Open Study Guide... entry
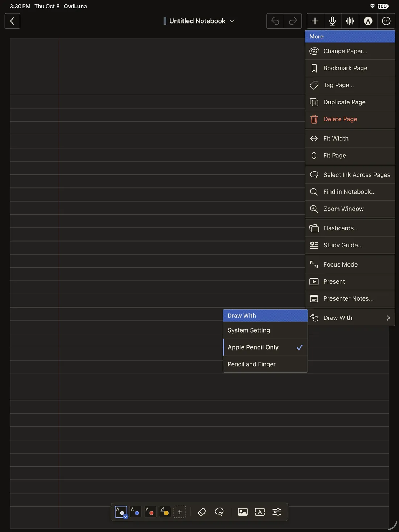 [x=350, y=245]
